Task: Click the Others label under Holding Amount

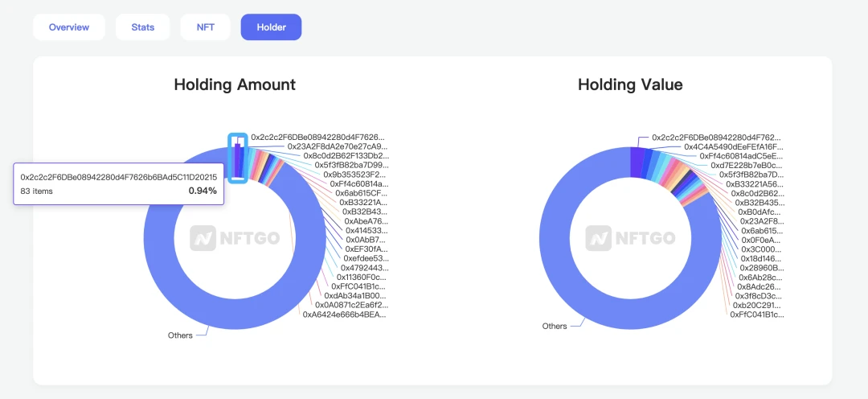Action: (x=180, y=335)
